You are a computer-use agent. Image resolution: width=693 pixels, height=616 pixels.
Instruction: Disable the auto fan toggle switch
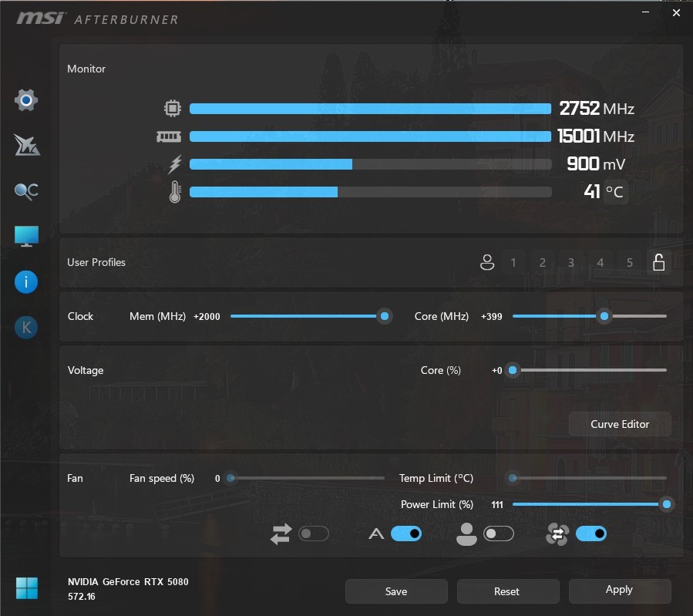click(406, 534)
